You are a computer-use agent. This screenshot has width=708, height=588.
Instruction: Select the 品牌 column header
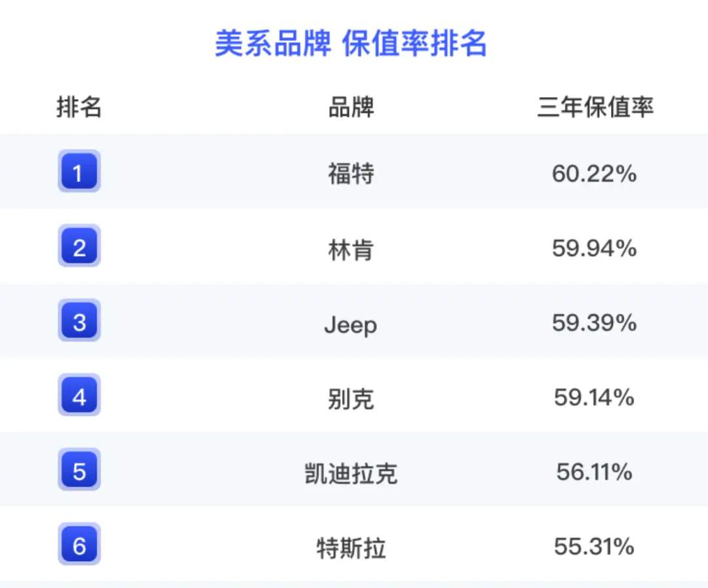[x=351, y=108]
